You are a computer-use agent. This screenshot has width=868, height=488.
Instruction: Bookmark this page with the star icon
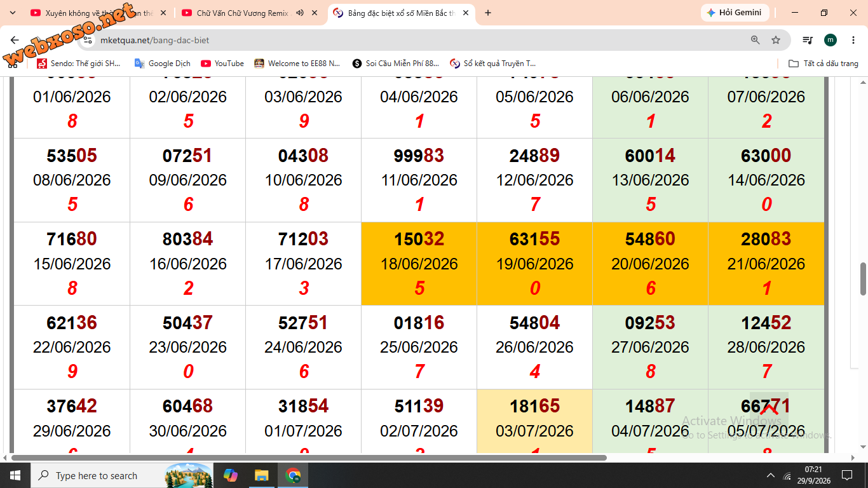coord(776,40)
